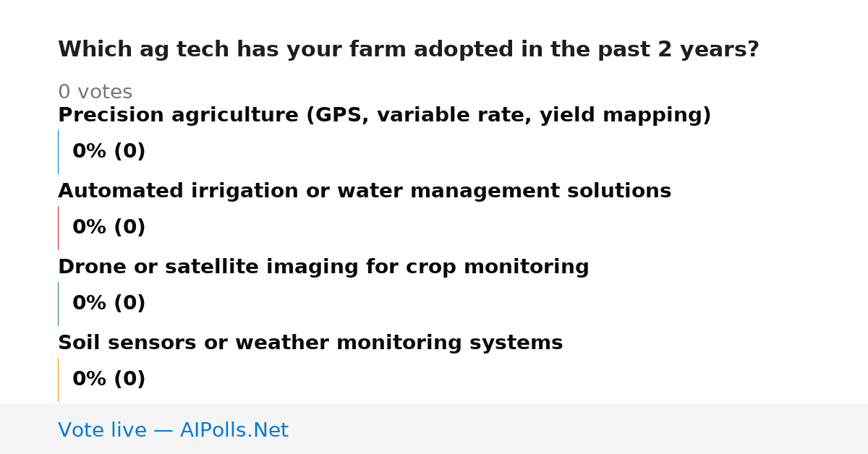
Task: Click the 0% (0) result under Soil sensors
Action: pyautogui.click(x=109, y=380)
